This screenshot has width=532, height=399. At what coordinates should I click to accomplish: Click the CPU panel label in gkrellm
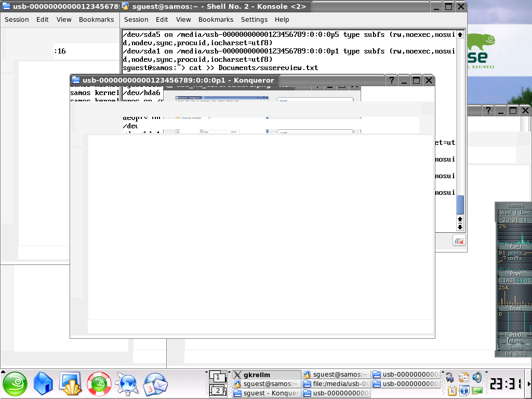coord(515,247)
